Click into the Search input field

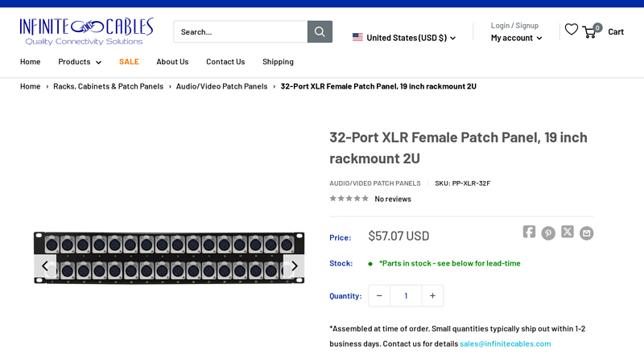pyautogui.click(x=240, y=31)
